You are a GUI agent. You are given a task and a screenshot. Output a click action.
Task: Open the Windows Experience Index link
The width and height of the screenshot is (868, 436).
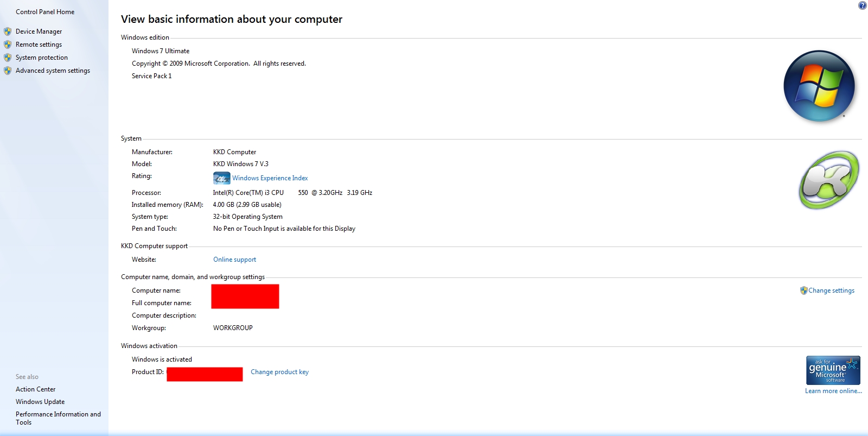(x=270, y=178)
